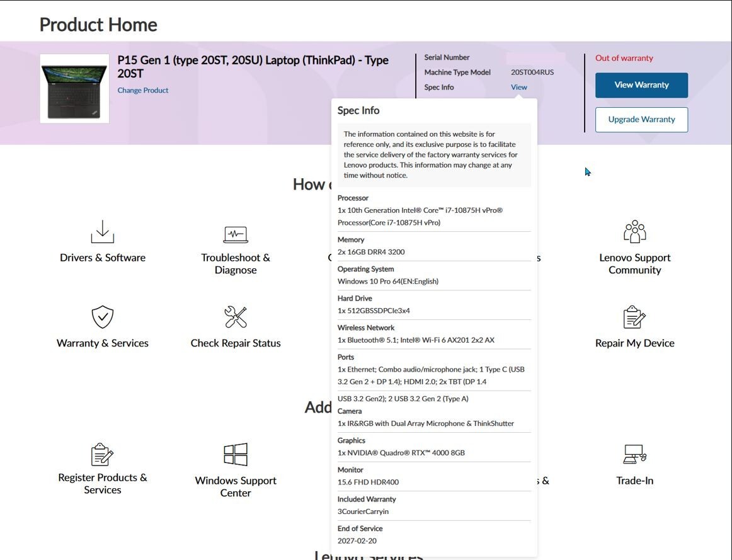Click the Windows Support Center logo icon
The width and height of the screenshot is (732, 560).
click(x=236, y=455)
